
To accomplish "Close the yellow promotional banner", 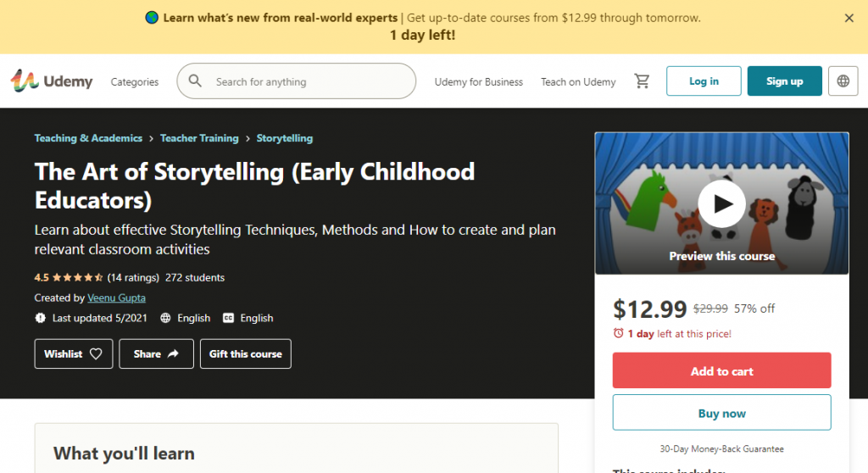I will pyautogui.click(x=849, y=18).
